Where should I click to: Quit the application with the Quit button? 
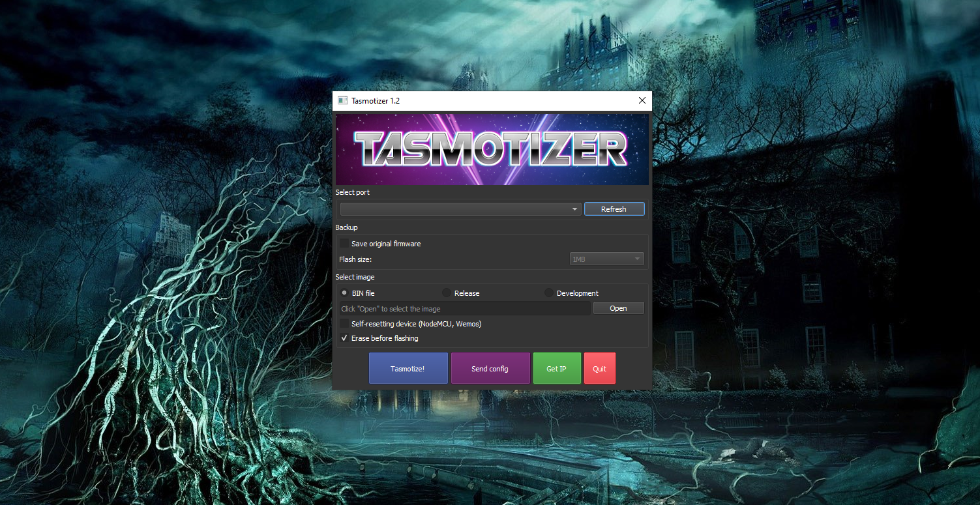[599, 368]
